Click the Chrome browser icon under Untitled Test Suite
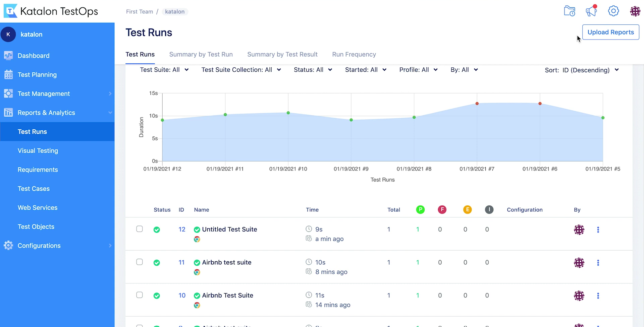The image size is (644, 327). click(x=197, y=239)
